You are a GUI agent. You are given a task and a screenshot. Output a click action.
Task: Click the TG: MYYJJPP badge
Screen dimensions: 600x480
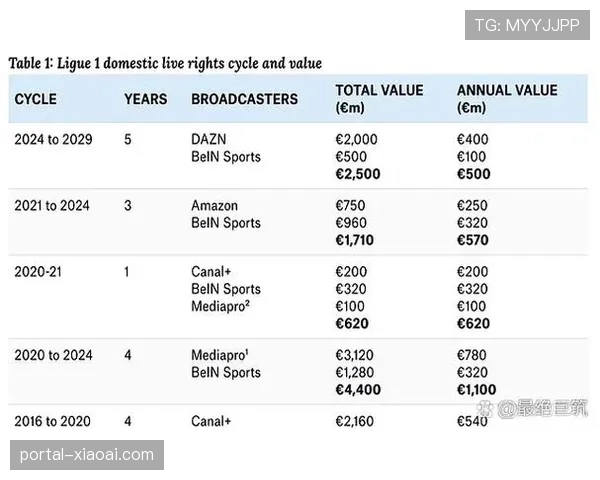(x=527, y=24)
